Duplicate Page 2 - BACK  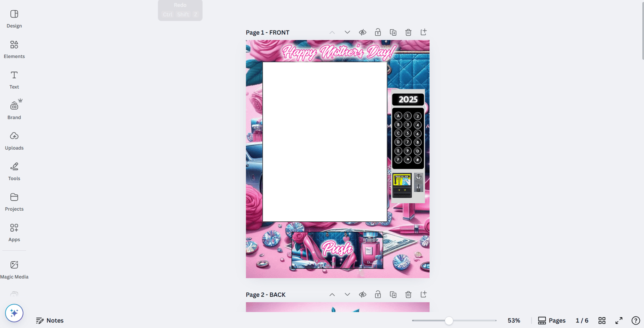(x=393, y=294)
